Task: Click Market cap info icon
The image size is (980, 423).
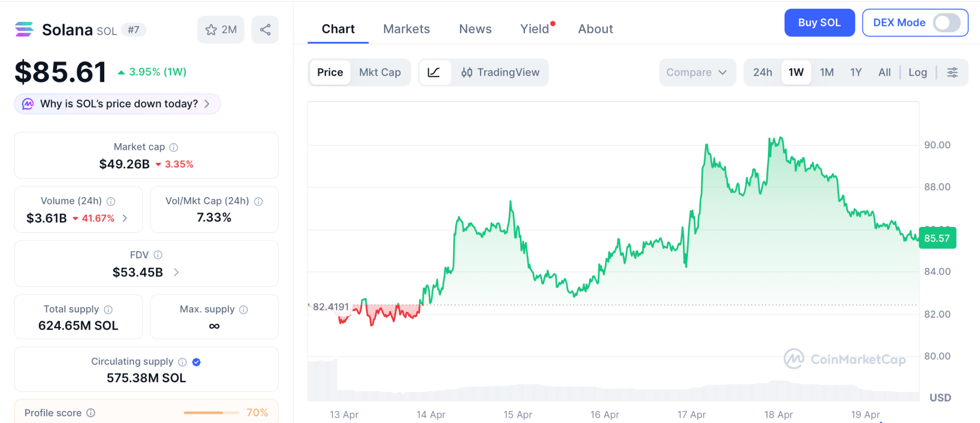Action: click(174, 147)
